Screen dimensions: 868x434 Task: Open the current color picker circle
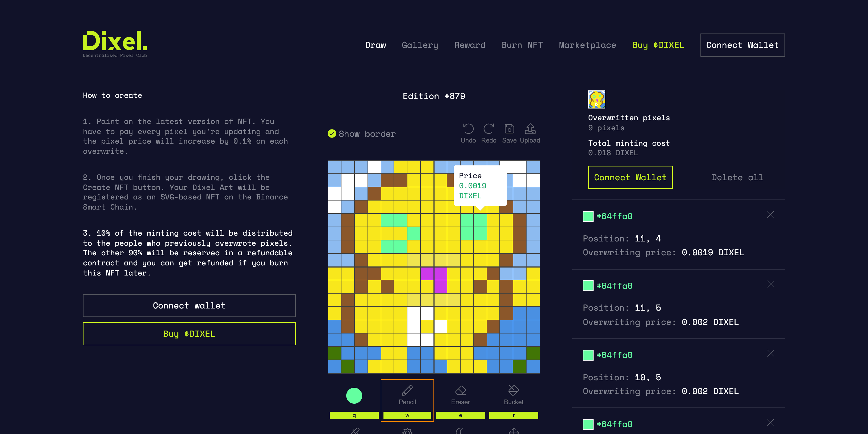(354, 396)
